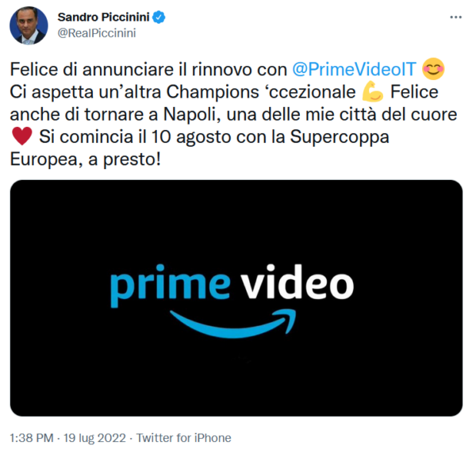Open the 1:38 PM timestamp link

tap(32, 438)
